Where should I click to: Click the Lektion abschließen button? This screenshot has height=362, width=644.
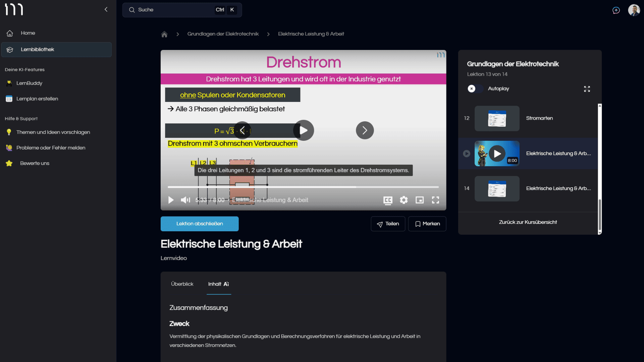point(200,224)
